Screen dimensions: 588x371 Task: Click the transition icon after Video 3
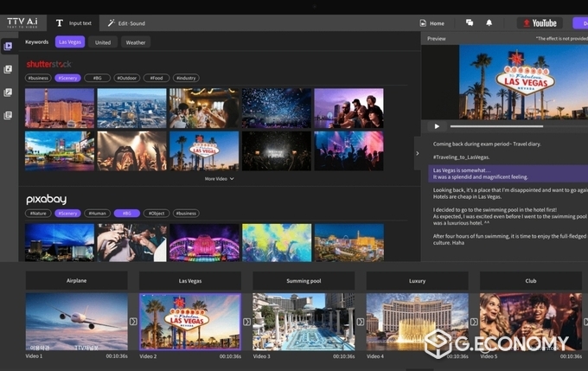click(x=361, y=322)
